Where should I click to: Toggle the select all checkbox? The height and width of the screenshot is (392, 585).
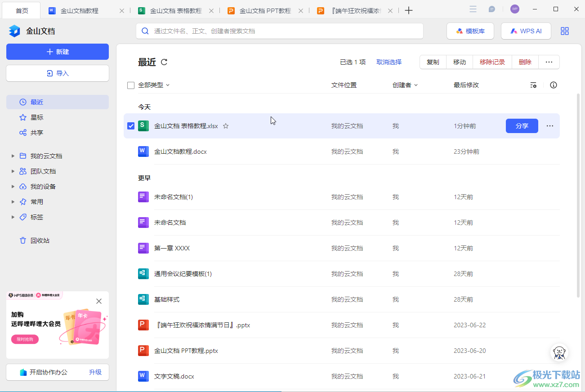(x=131, y=85)
